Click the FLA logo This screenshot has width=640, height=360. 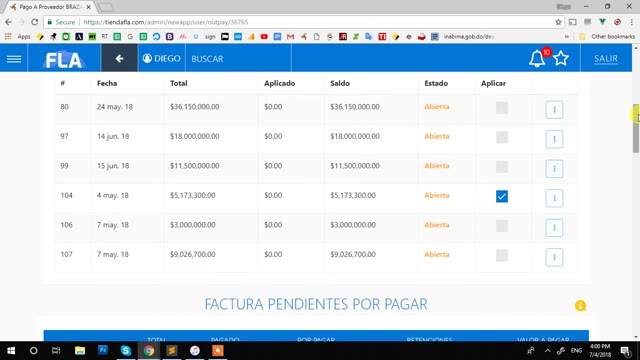(x=64, y=60)
